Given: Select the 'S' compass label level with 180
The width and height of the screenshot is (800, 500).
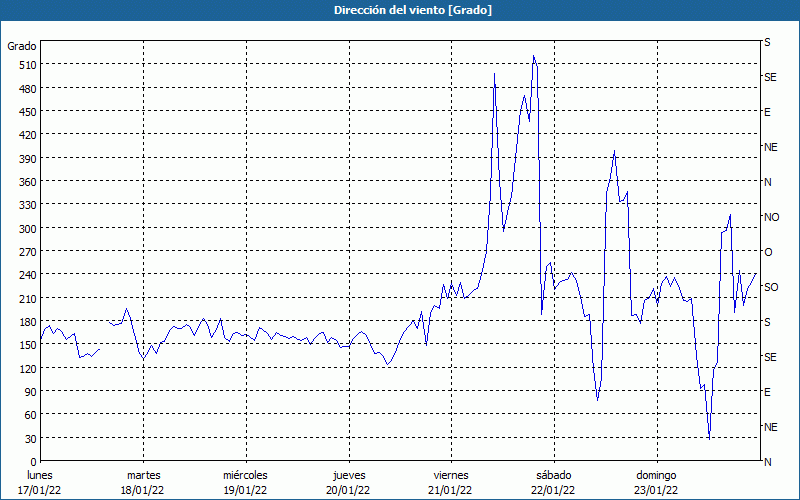Looking at the screenshot, I should click(767, 322).
